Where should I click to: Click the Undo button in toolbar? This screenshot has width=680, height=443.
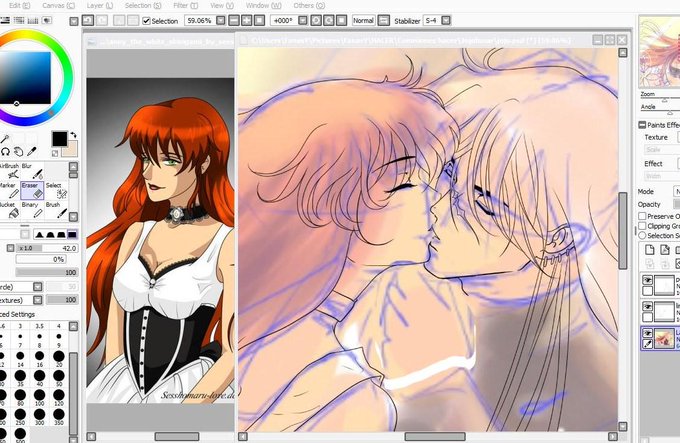tap(88, 20)
